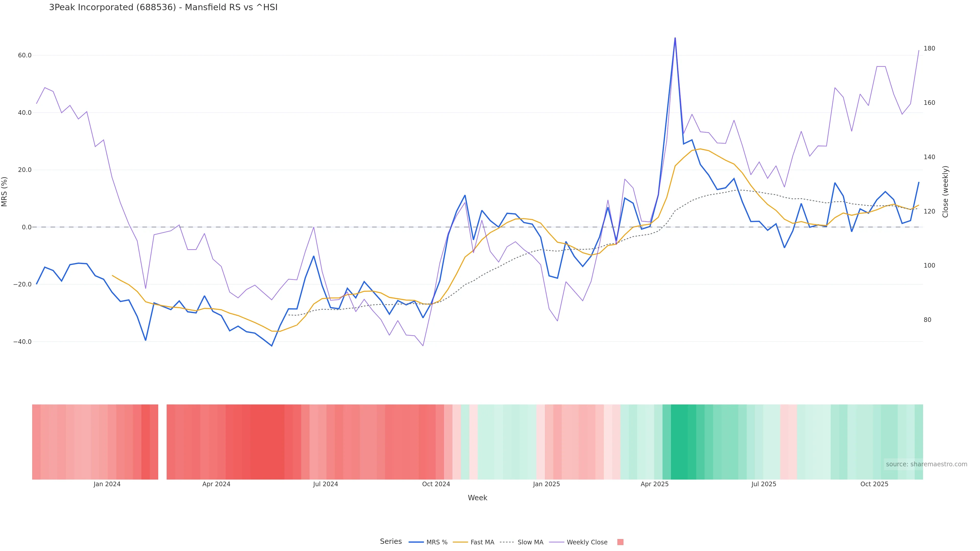Viewport: 980px width, 551px height.
Task: Click the Oct 2025 x-axis label
Action: tap(874, 484)
